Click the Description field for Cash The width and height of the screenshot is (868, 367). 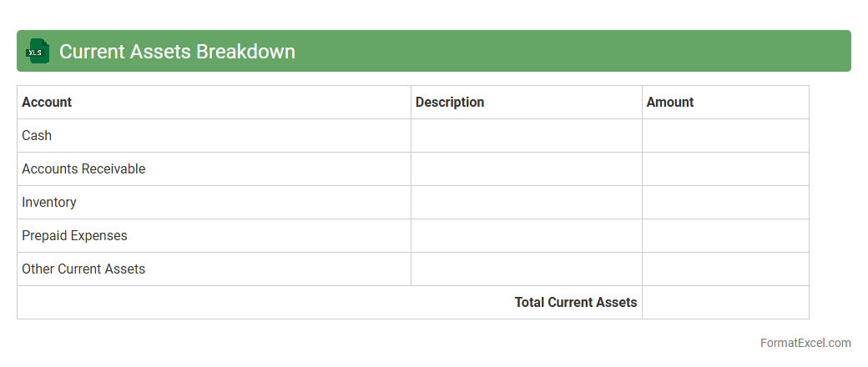point(526,136)
